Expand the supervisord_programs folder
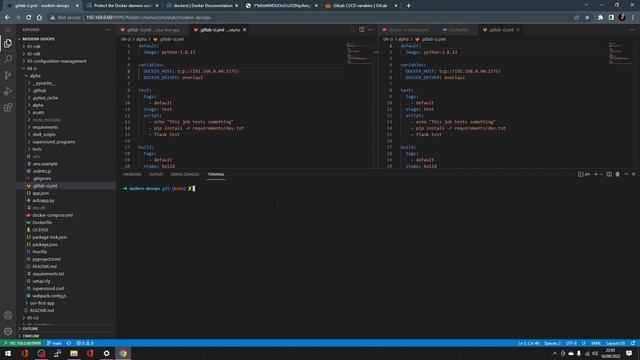 pyautogui.click(x=53, y=142)
